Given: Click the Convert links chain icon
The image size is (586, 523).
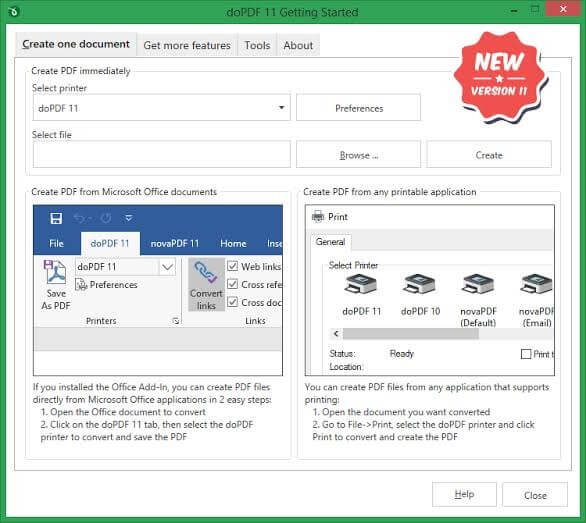Looking at the screenshot, I should click(205, 272).
